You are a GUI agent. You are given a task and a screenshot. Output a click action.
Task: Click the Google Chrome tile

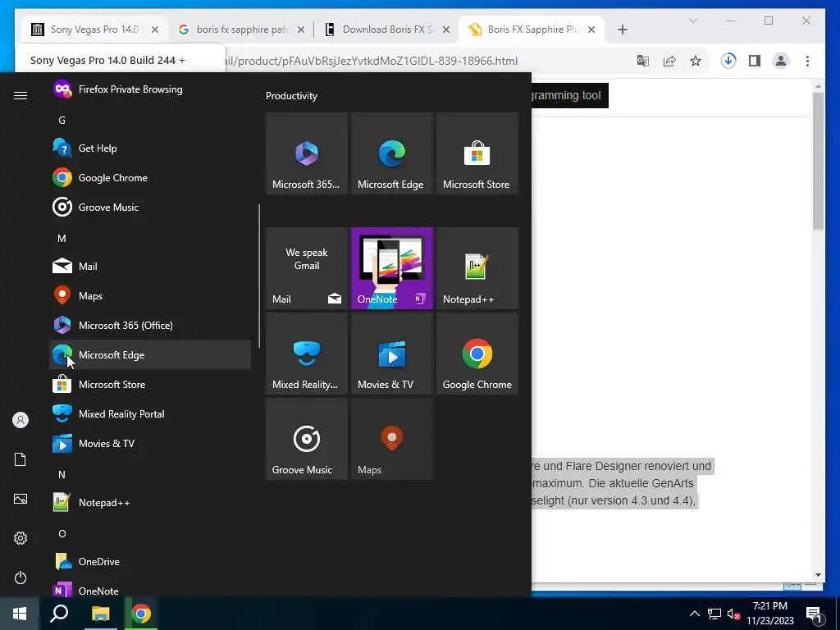coord(477,354)
